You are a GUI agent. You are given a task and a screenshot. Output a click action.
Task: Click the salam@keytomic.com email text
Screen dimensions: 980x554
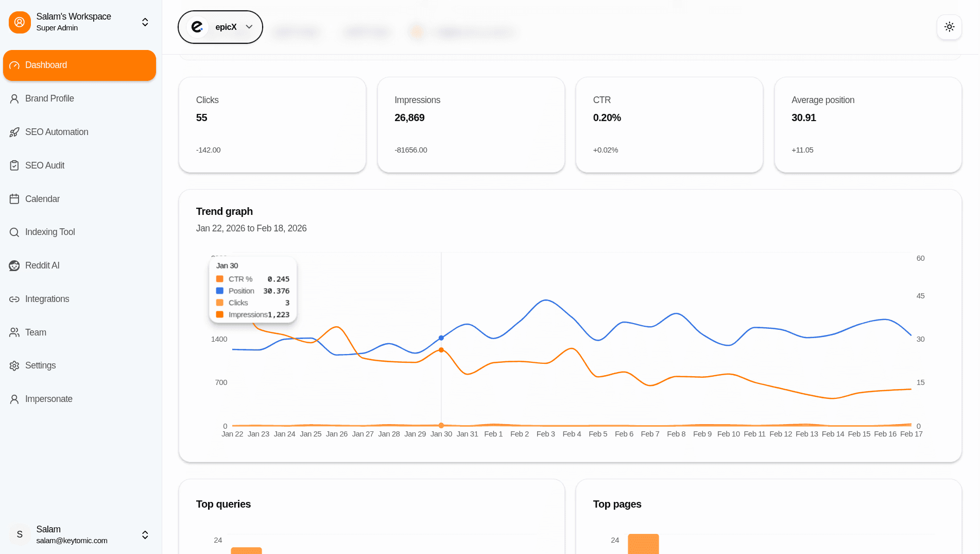coord(72,541)
